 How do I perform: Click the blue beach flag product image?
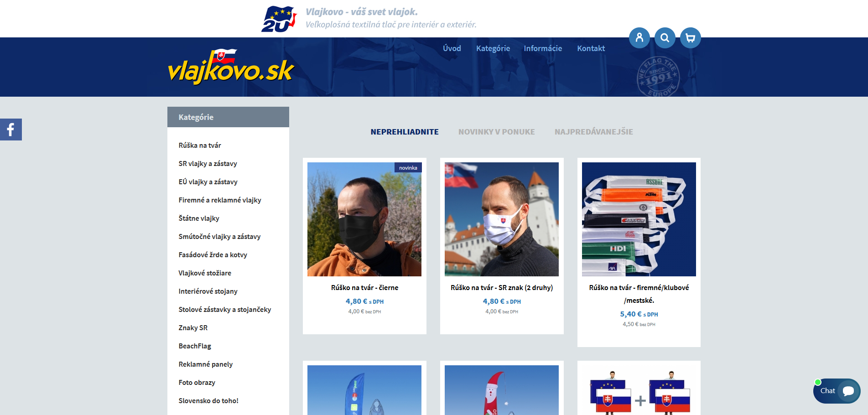[364, 390]
